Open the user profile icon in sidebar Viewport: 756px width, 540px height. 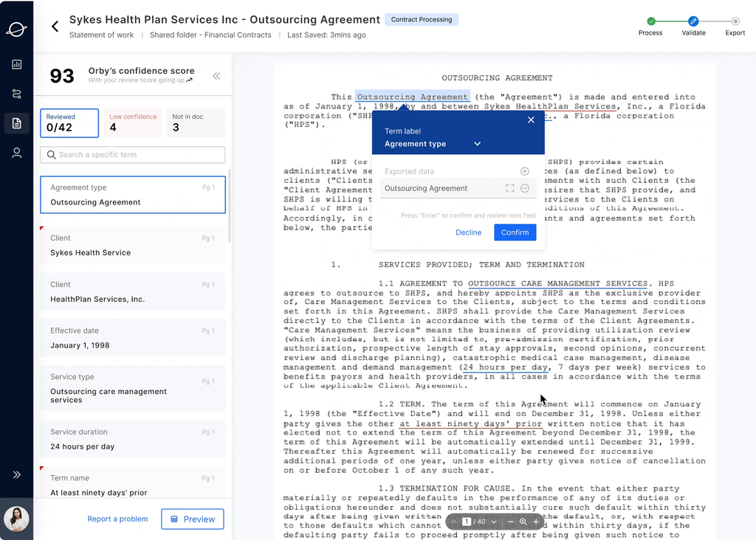(x=17, y=153)
